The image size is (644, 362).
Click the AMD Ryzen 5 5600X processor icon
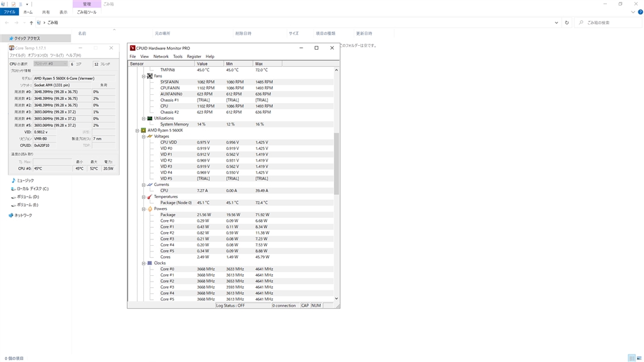pos(143,130)
